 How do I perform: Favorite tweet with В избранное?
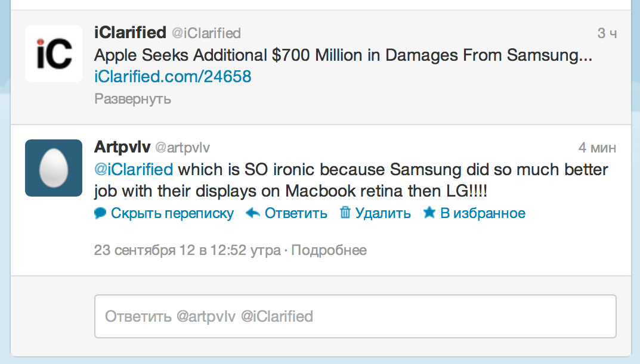click(x=483, y=213)
